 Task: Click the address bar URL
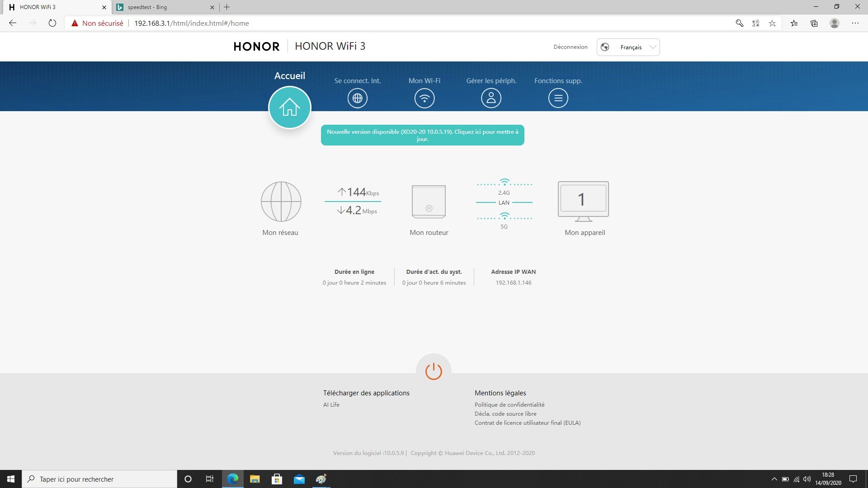[x=192, y=23]
